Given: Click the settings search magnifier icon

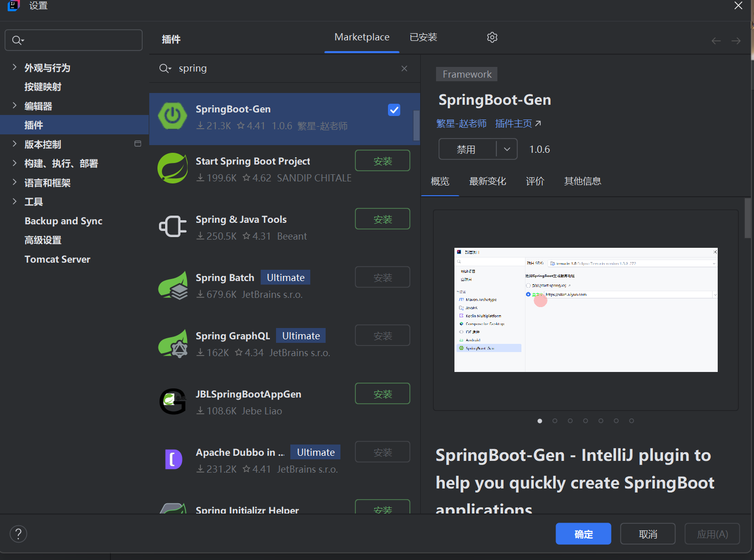Looking at the screenshot, I should 18,40.
